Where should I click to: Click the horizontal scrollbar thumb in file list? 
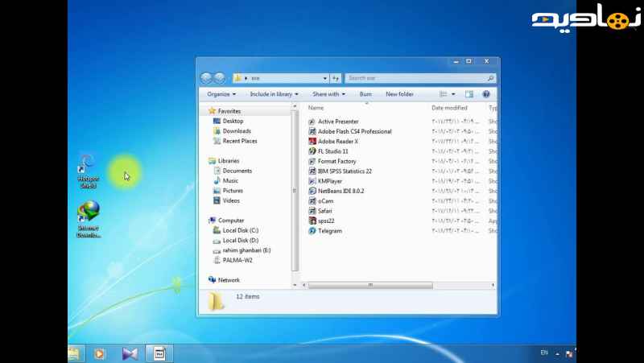point(370,285)
